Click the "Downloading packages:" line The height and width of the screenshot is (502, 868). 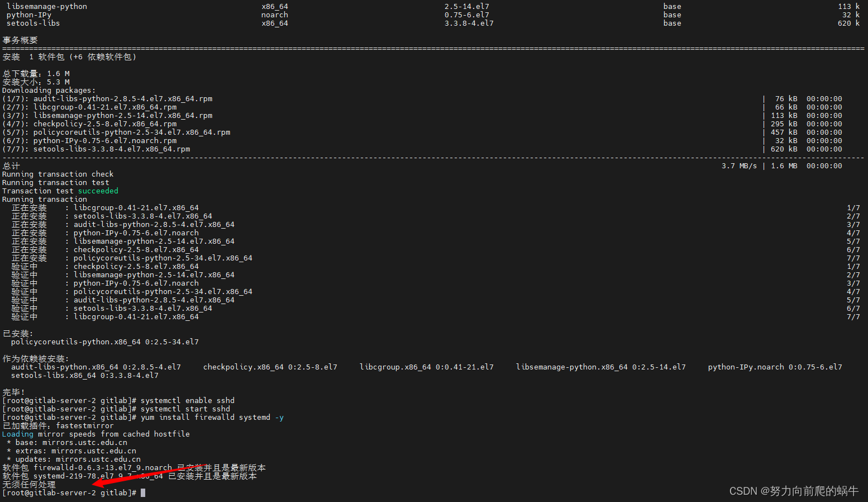pyautogui.click(x=49, y=91)
